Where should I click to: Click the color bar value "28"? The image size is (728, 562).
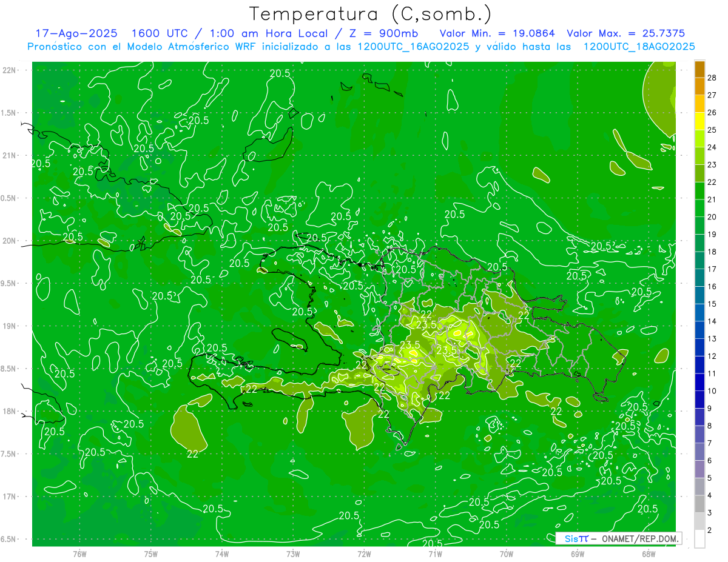pos(712,78)
